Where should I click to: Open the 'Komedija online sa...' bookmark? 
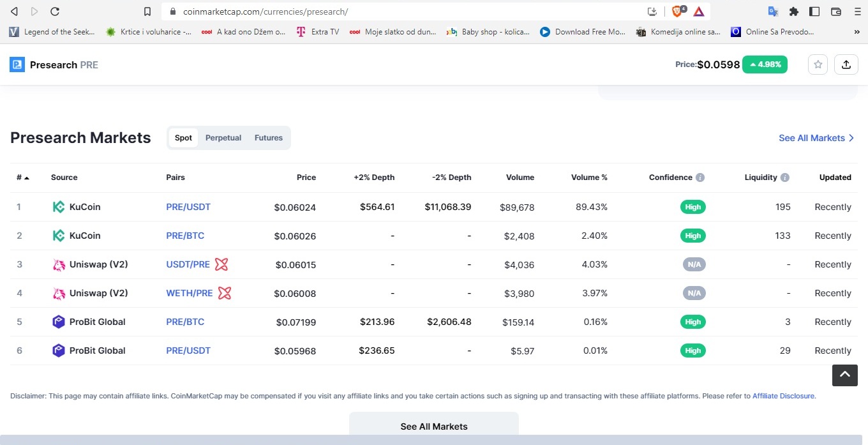coord(678,31)
